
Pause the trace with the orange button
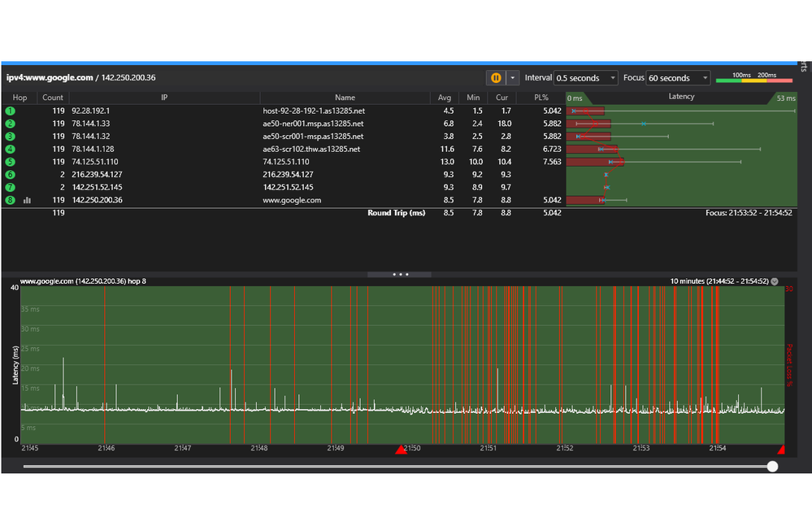coord(495,78)
